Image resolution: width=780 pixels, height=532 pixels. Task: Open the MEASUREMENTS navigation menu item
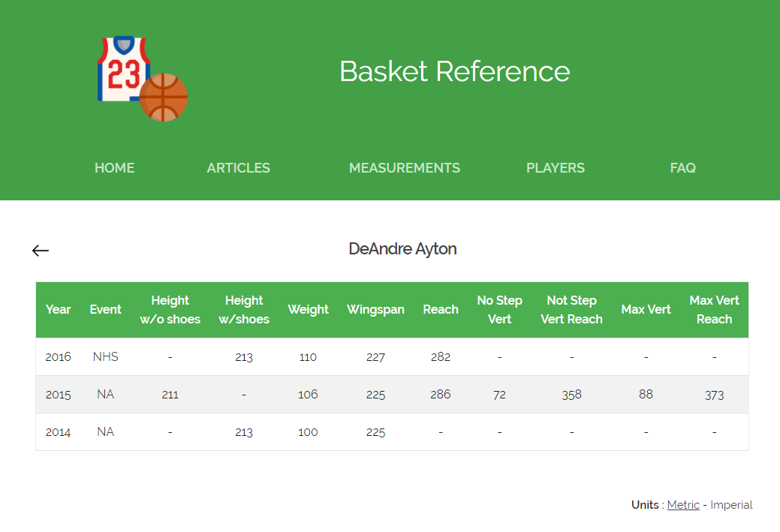click(405, 168)
